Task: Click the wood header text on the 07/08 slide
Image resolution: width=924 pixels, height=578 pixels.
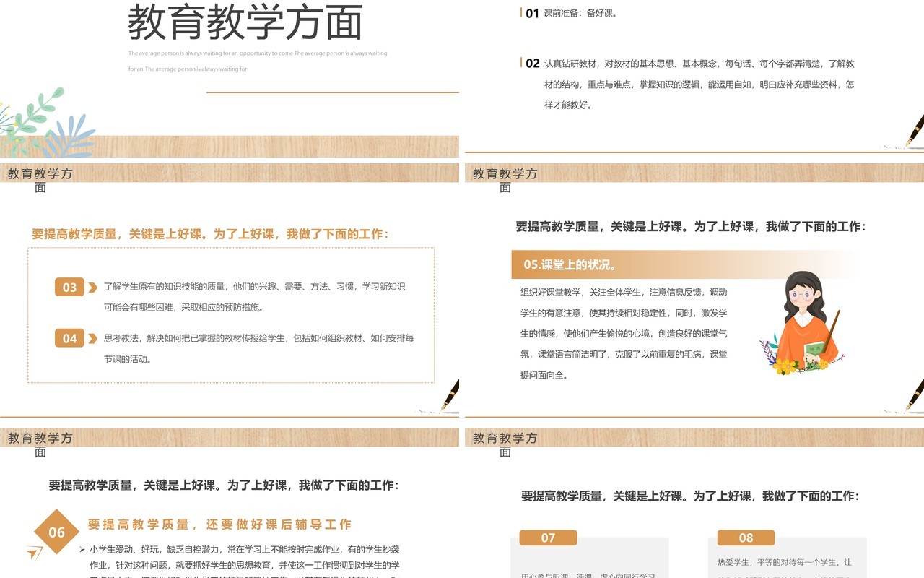Action: tap(505, 444)
